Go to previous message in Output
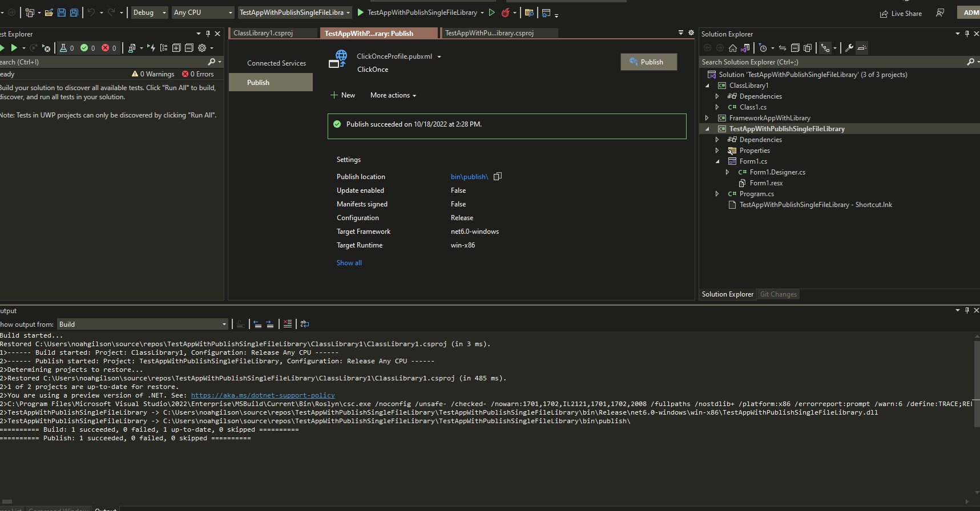 tap(257, 324)
